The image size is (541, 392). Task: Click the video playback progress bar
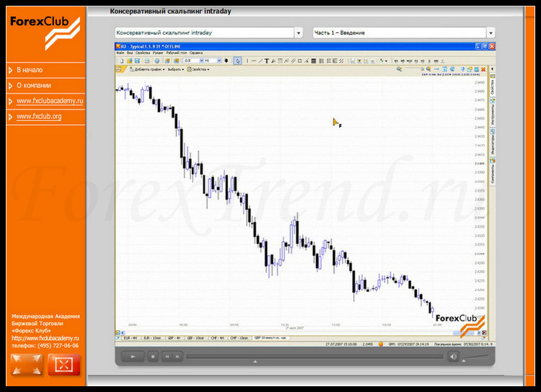[315, 357]
